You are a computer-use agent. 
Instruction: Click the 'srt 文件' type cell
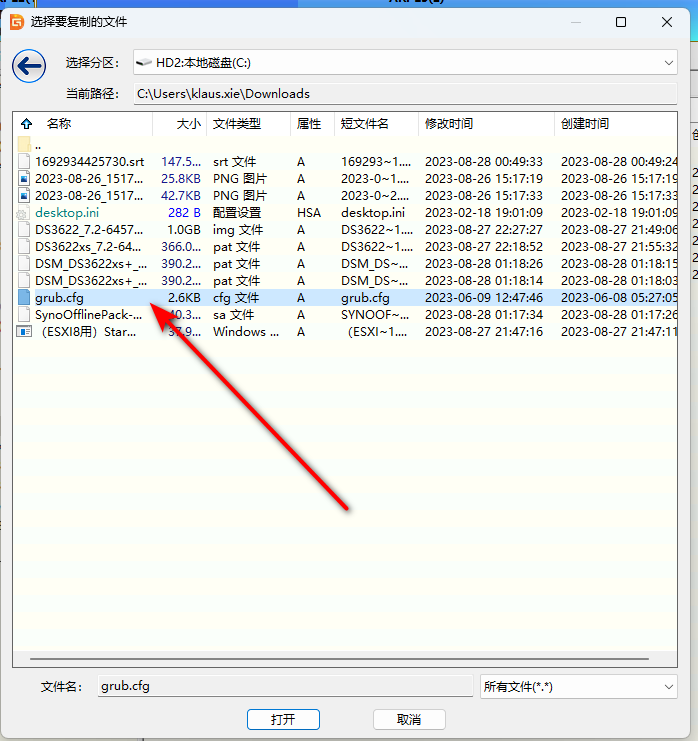coord(234,162)
